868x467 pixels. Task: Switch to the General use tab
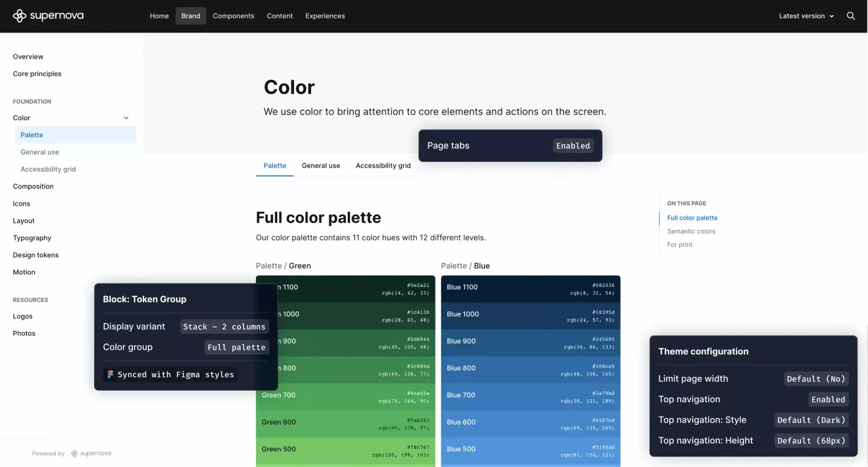[x=321, y=166]
